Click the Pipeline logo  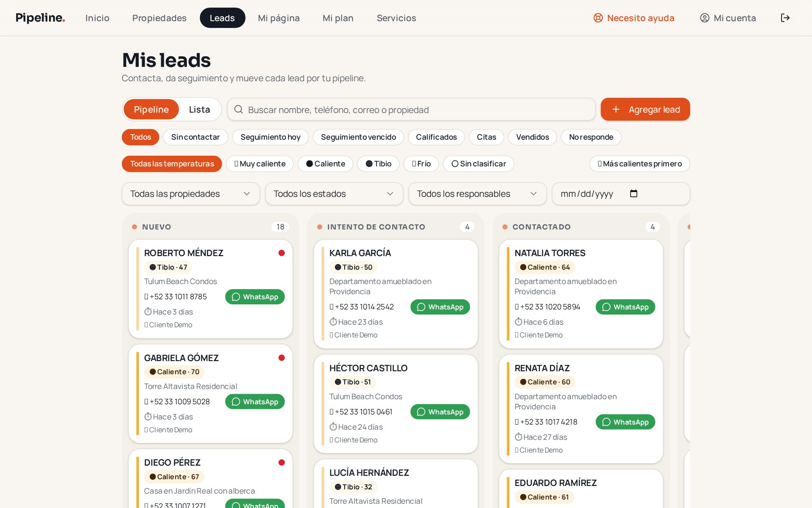40,18
